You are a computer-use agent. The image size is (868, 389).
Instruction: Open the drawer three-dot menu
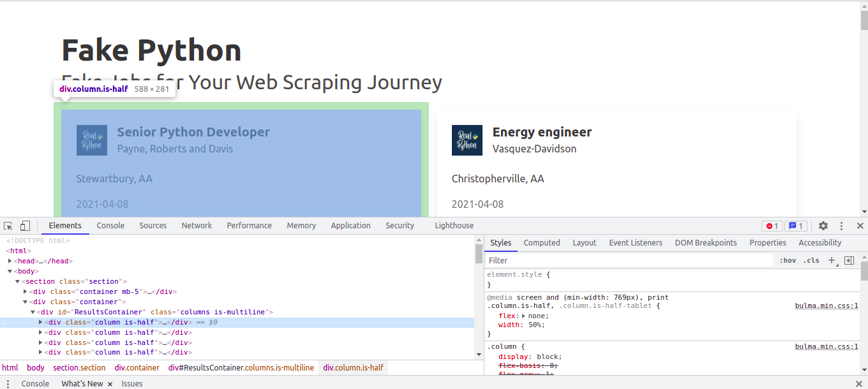(x=8, y=383)
